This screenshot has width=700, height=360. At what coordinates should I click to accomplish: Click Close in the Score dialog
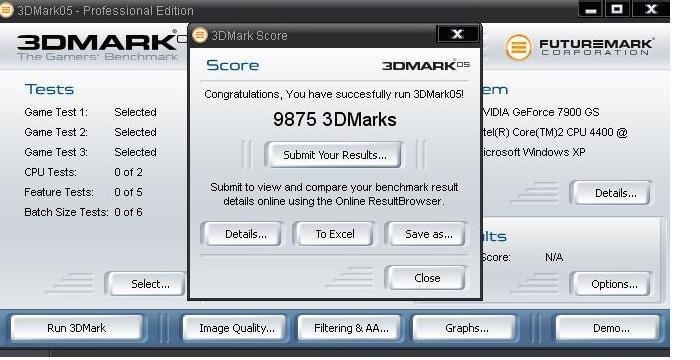pos(427,278)
